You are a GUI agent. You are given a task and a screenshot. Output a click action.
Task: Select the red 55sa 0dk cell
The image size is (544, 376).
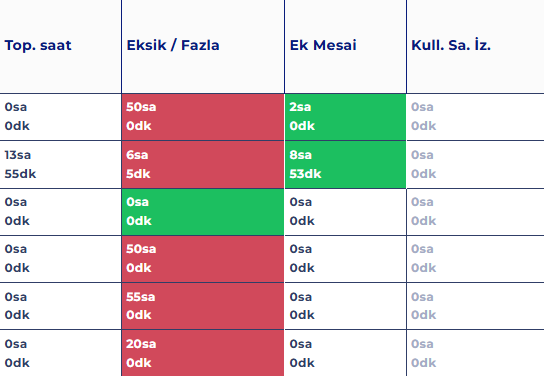coord(203,306)
